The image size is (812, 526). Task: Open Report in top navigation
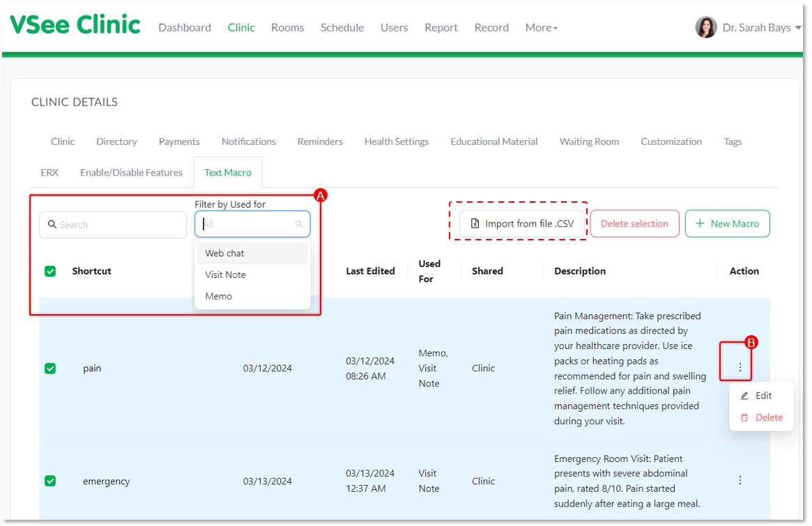pyautogui.click(x=441, y=27)
